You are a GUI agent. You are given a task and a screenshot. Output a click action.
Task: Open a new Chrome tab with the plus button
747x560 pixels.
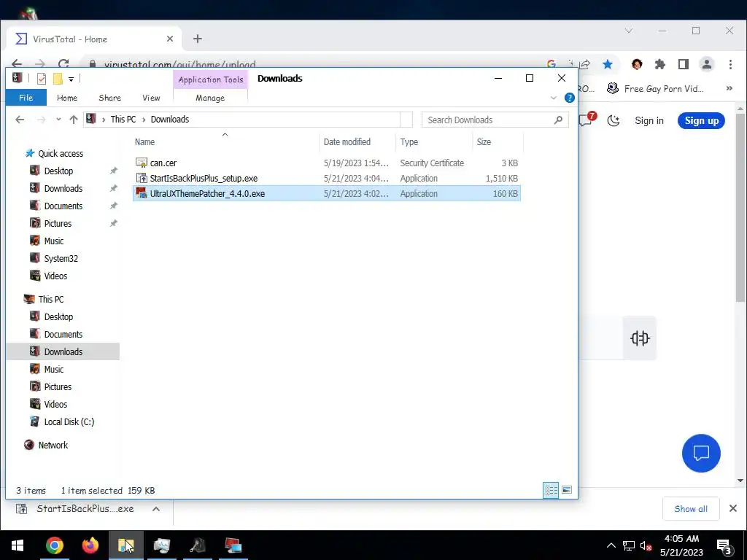coord(198,39)
